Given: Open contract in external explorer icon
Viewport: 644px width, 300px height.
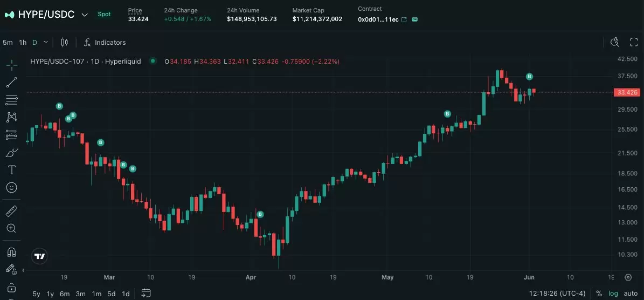Looking at the screenshot, I should (x=404, y=19).
